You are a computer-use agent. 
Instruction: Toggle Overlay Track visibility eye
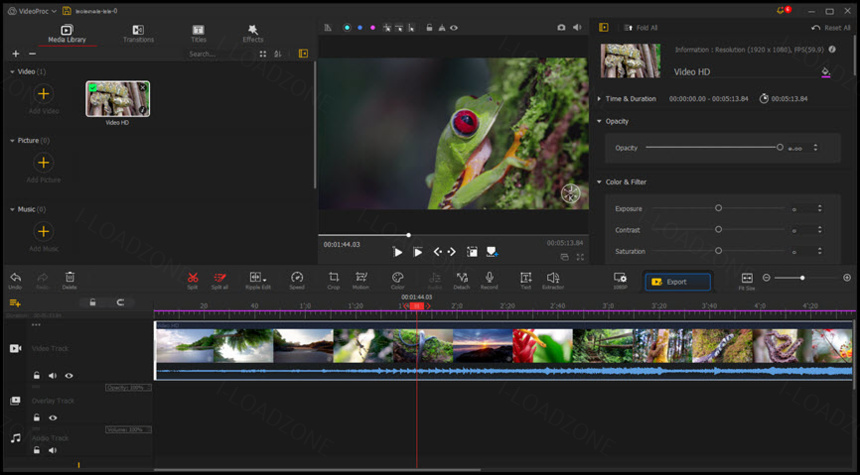53,418
